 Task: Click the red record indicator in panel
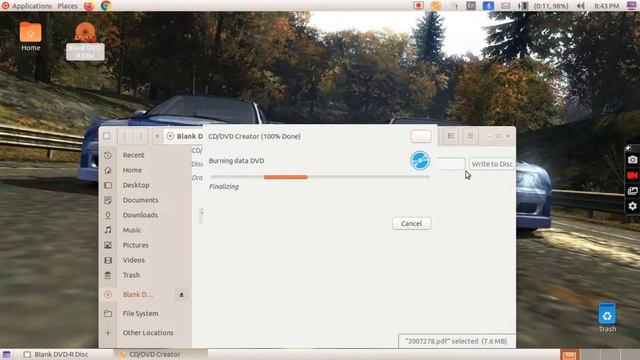tap(418, 6)
